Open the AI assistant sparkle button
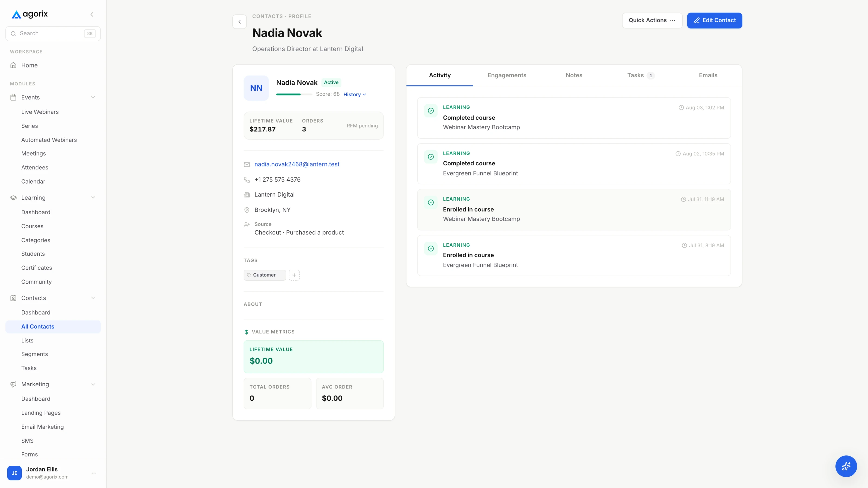 [846, 466]
